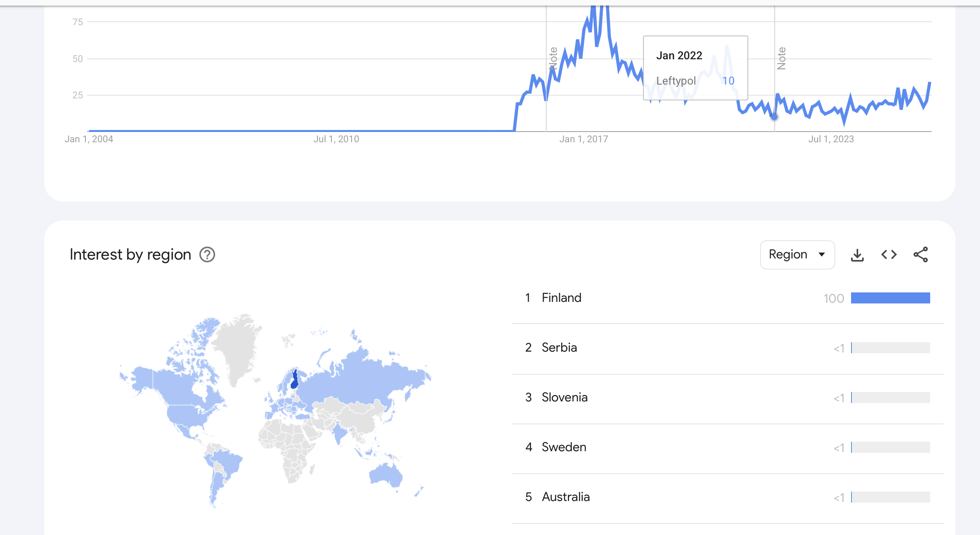
Task: Click the embed code icon
Action: click(889, 255)
